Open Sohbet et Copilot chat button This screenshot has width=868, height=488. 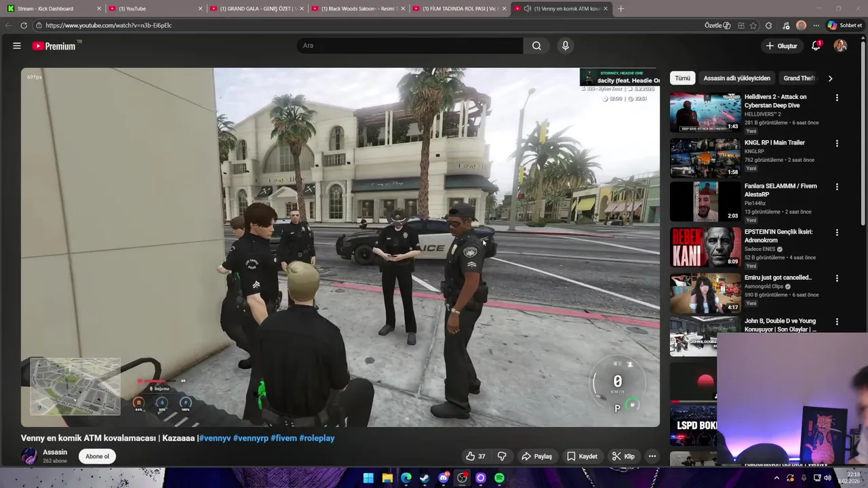[x=844, y=25]
